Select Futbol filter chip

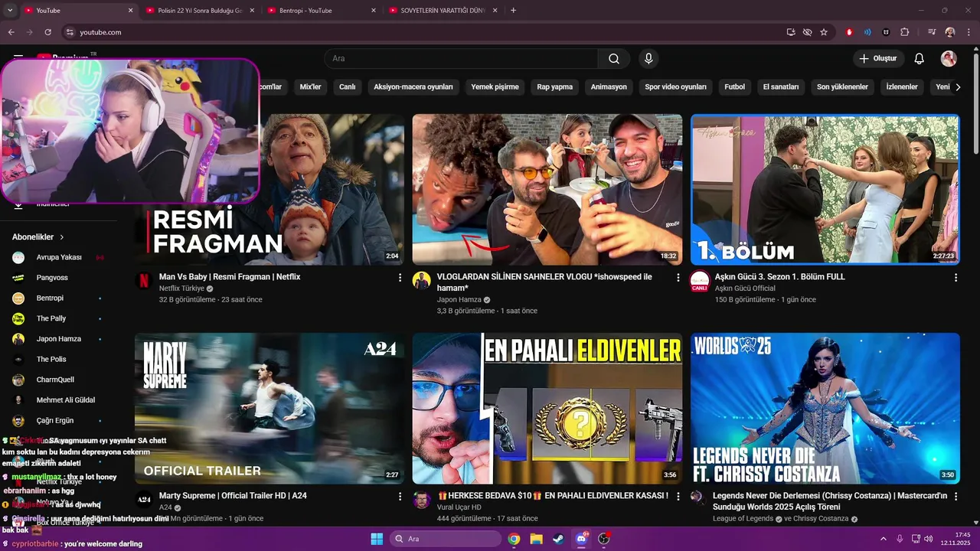click(734, 87)
